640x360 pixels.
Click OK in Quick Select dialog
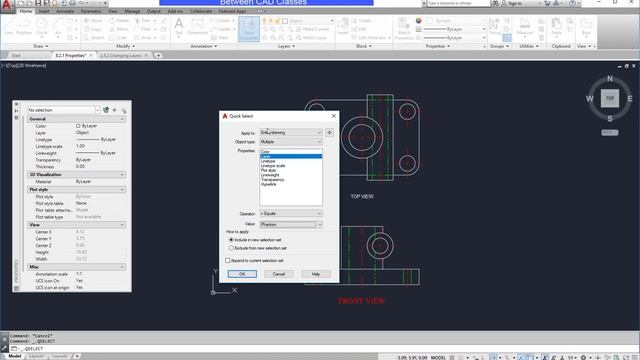[x=242, y=274]
